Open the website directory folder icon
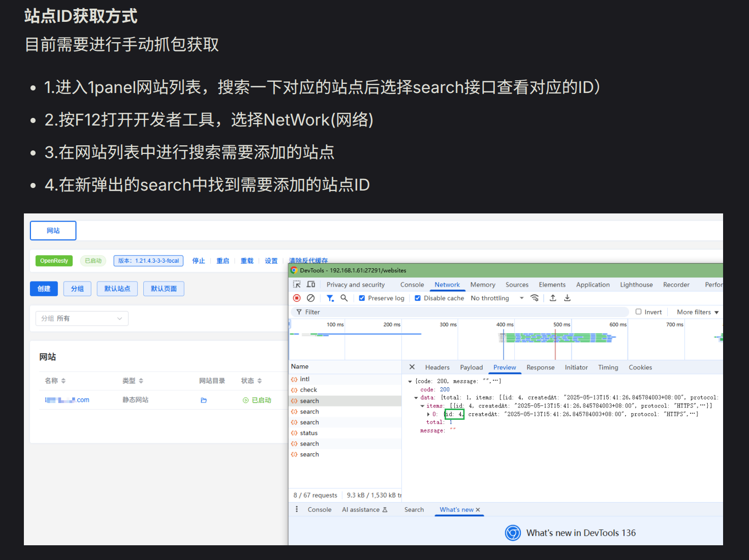The image size is (749, 560). pyautogui.click(x=204, y=400)
